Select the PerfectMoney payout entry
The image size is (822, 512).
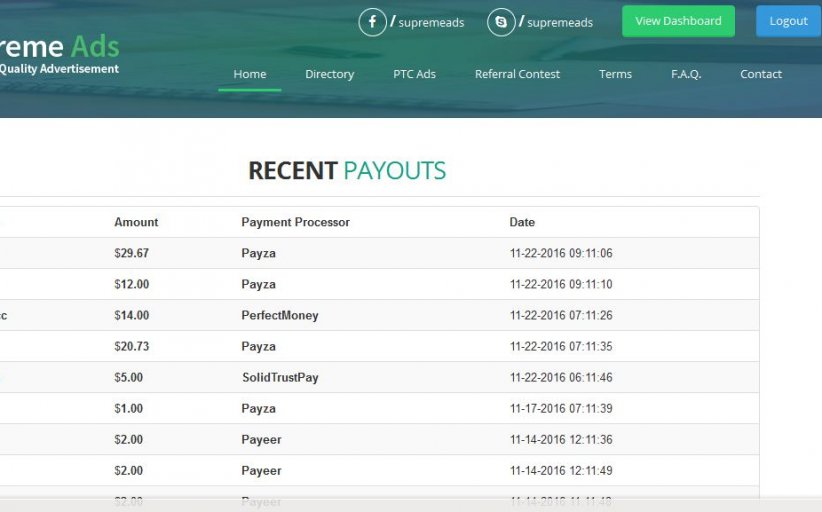280,315
